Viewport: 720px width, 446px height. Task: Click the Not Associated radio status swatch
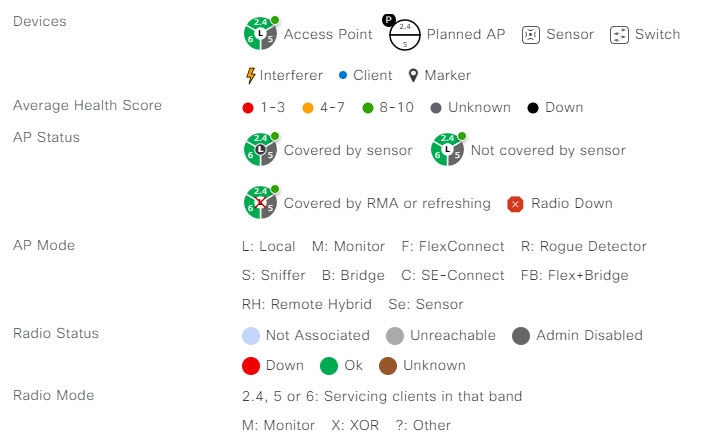click(x=251, y=336)
